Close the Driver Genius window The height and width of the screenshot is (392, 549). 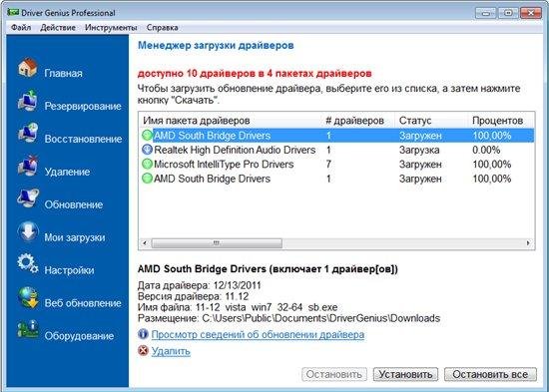click(x=531, y=13)
